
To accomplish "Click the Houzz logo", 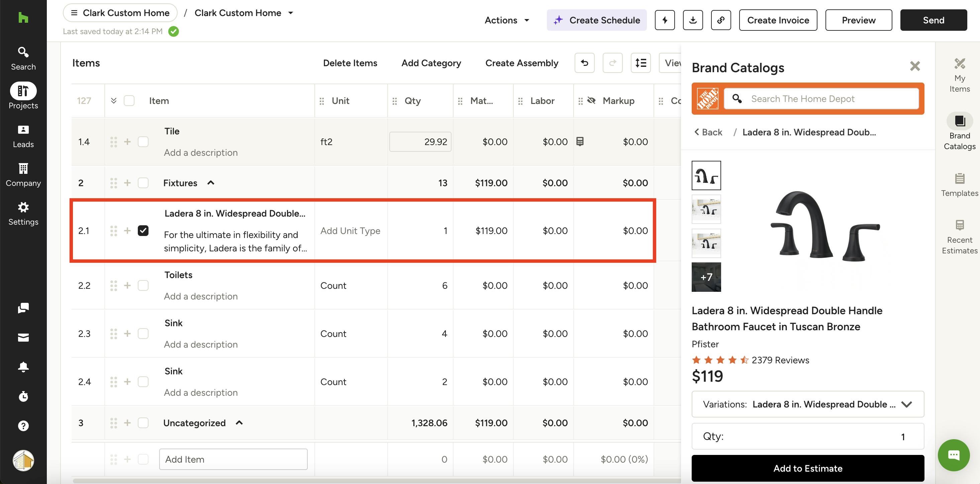I will [x=23, y=17].
